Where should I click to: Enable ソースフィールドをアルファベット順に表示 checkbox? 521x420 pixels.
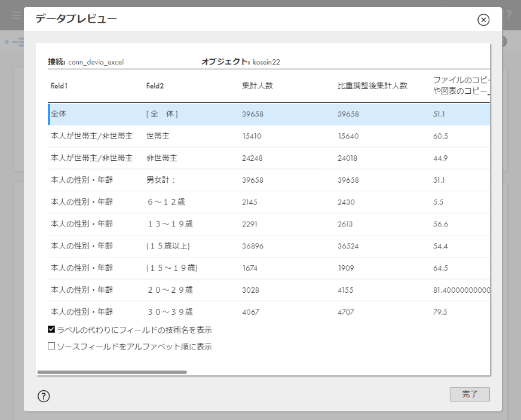click(x=51, y=346)
